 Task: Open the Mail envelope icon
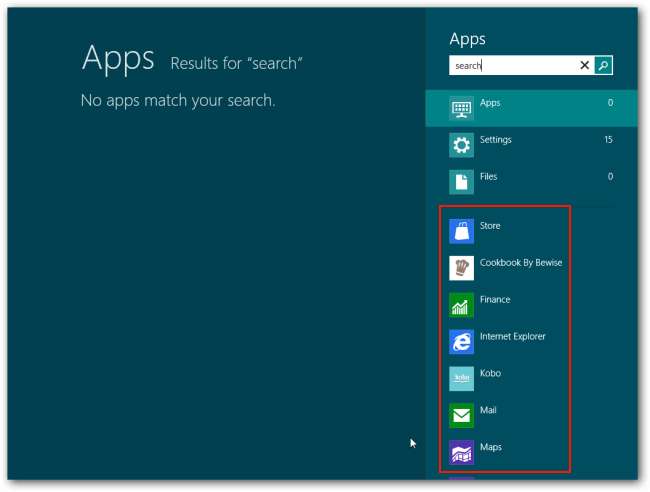click(461, 416)
